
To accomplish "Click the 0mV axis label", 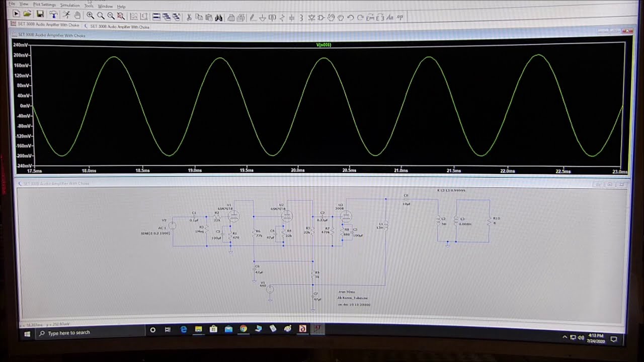I will coord(25,106).
